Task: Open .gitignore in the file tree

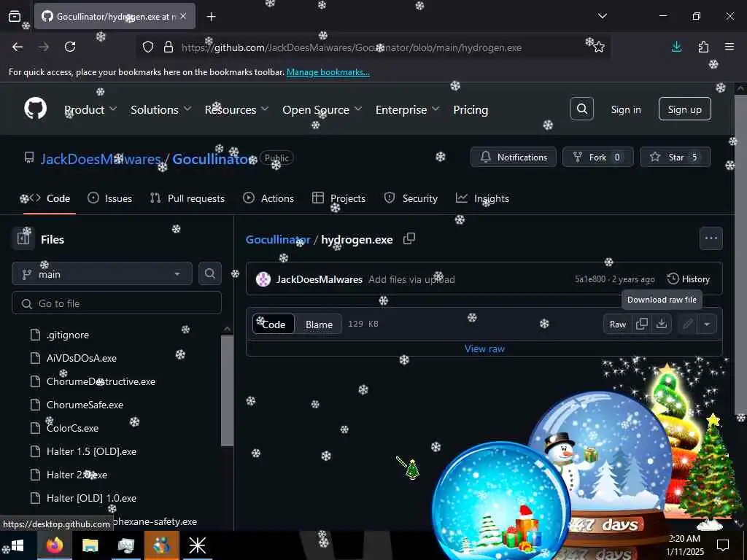Action: coord(68,335)
